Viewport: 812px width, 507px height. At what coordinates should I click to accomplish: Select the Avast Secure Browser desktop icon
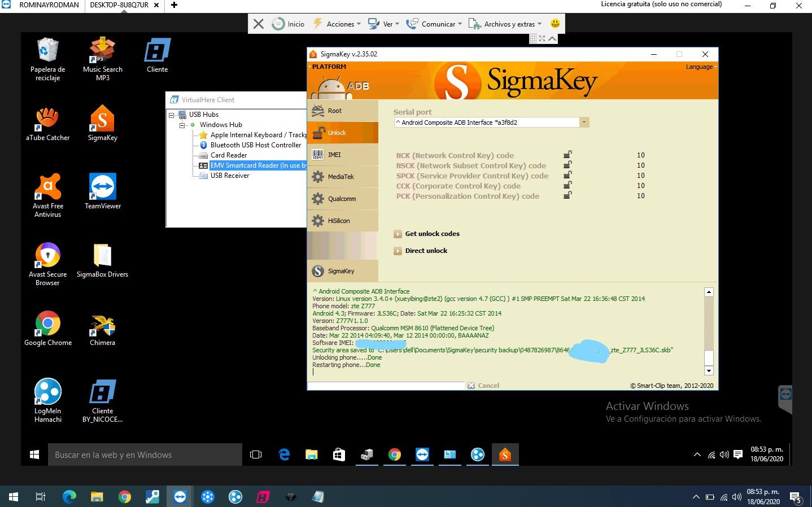coord(47,264)
